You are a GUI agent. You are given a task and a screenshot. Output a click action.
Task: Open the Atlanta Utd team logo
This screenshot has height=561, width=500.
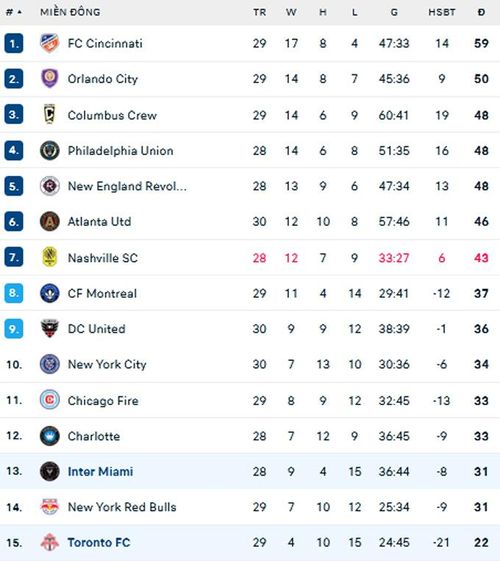(x=49, y=221)
